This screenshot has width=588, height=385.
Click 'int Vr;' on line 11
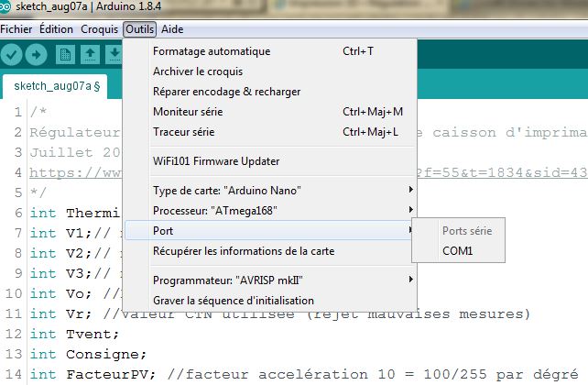click(60, 313)
